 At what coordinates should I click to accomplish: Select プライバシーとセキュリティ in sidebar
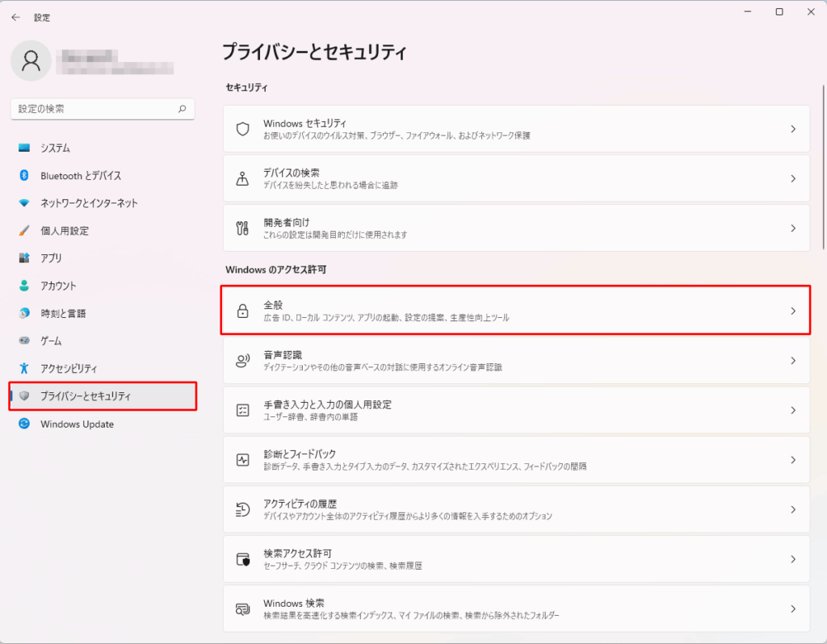[103, 395]
